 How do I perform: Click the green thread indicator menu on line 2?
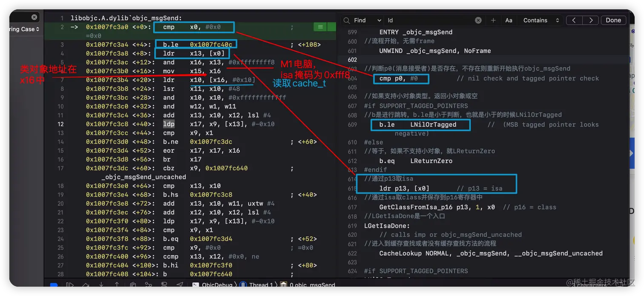tap(320, 27)
